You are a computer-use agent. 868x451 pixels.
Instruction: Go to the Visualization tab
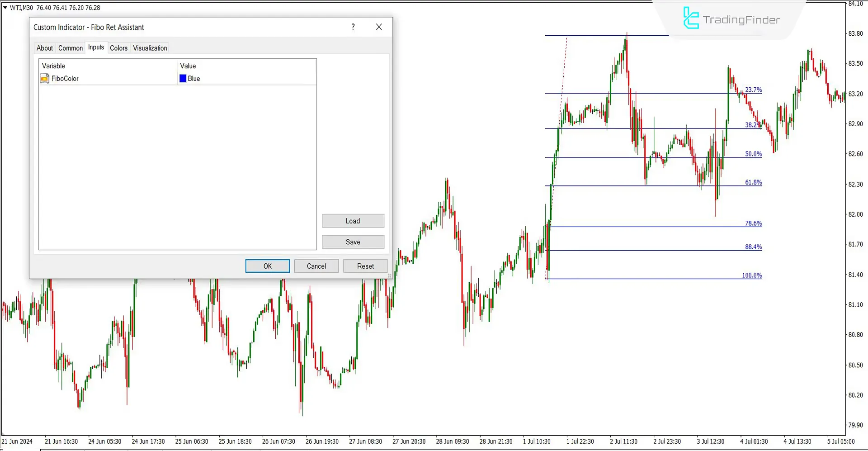point(150,48)
